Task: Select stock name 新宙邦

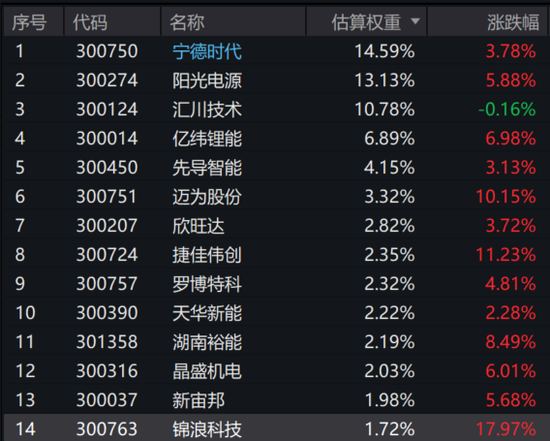Action: pos(198,400)
